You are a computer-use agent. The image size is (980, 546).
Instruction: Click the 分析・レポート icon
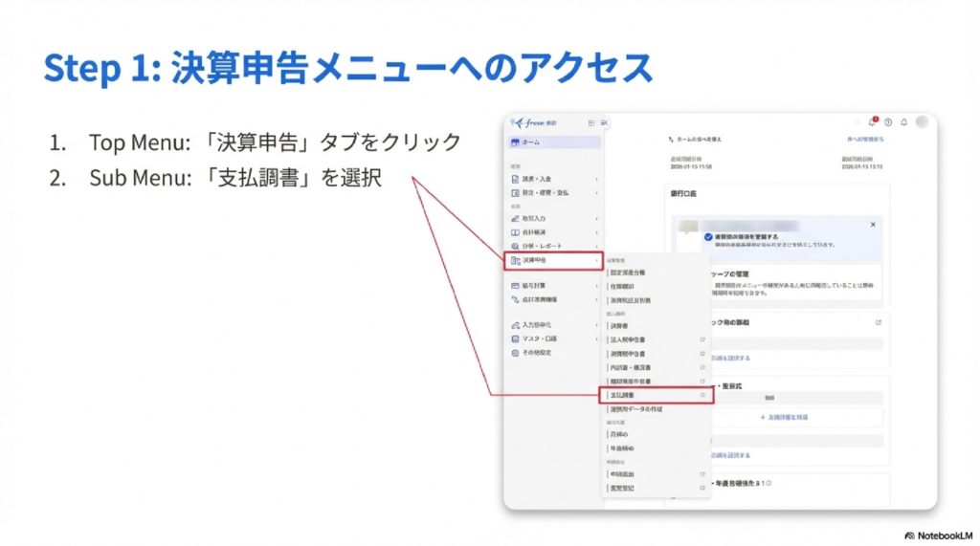(515, 246)
